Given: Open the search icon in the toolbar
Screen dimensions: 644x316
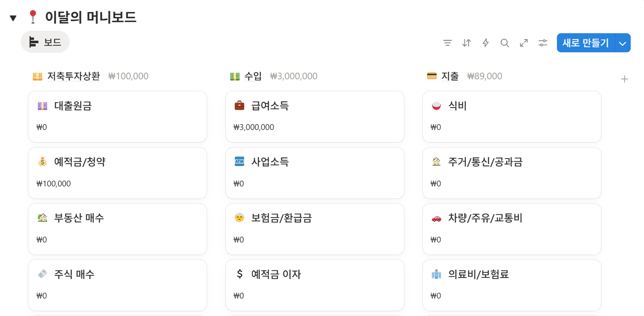Looking at the screenshot, I should pyautogui.click(x=505, y=43).
